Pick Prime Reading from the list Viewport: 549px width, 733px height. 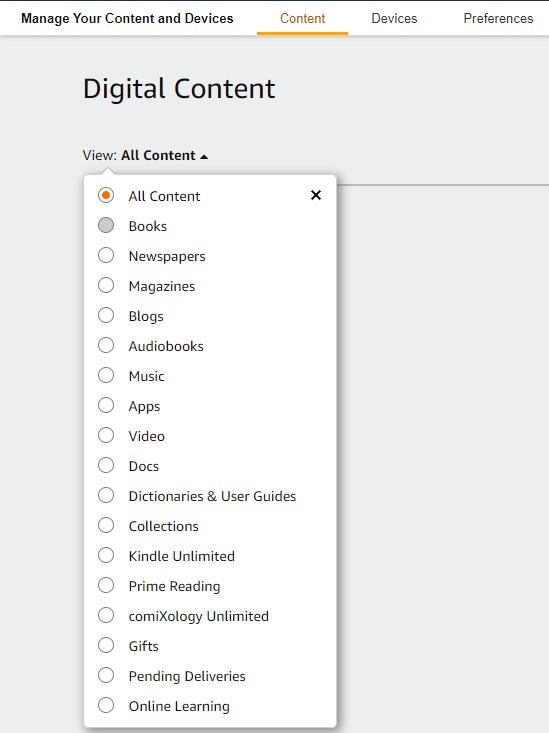click(x=106, y=585)
